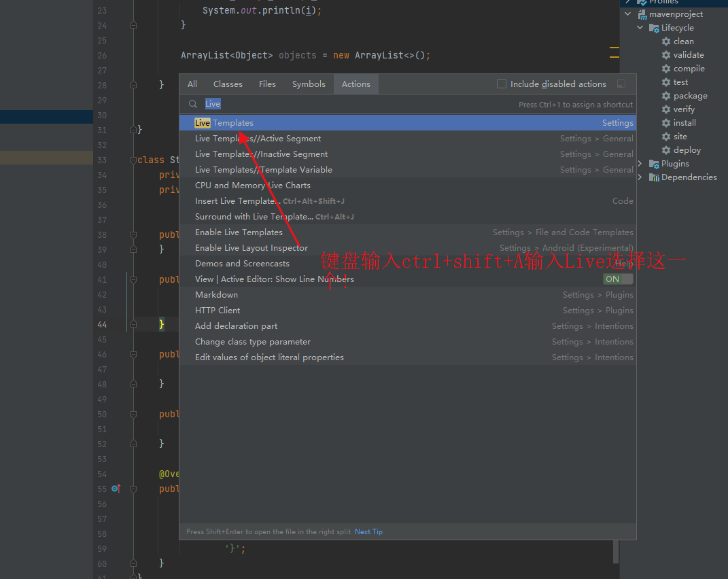This screenshot has width=728, height=579.
Task: Click the override gutter icon on line 55
Action: click(116, 489)
